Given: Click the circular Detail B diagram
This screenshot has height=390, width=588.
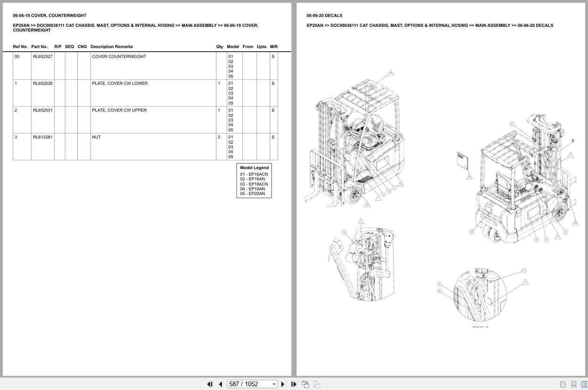Looking at the screenshot, I should pos(481,296).
